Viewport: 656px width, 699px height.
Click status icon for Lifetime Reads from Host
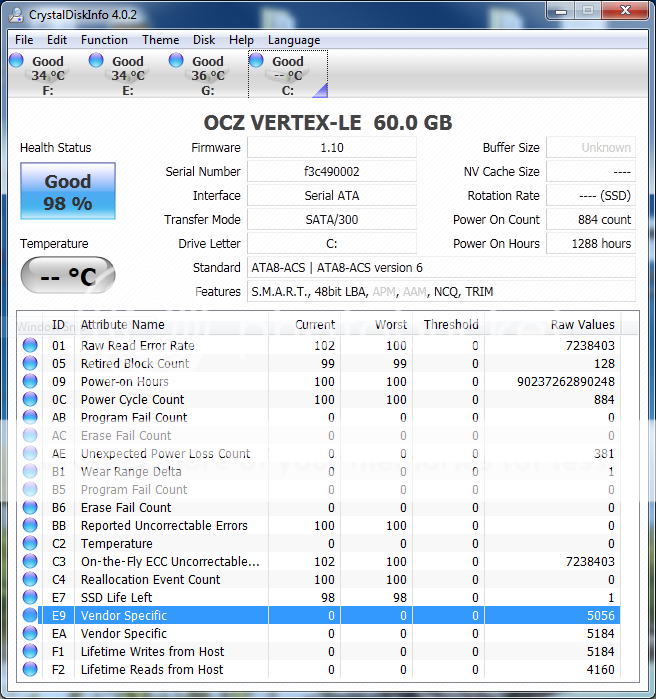tap(30, 670)
